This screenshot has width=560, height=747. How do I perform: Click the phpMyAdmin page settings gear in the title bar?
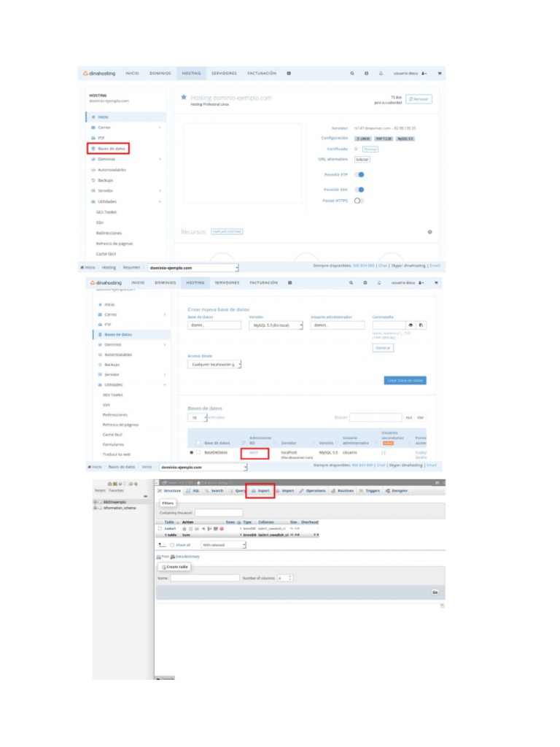[437, 483]
